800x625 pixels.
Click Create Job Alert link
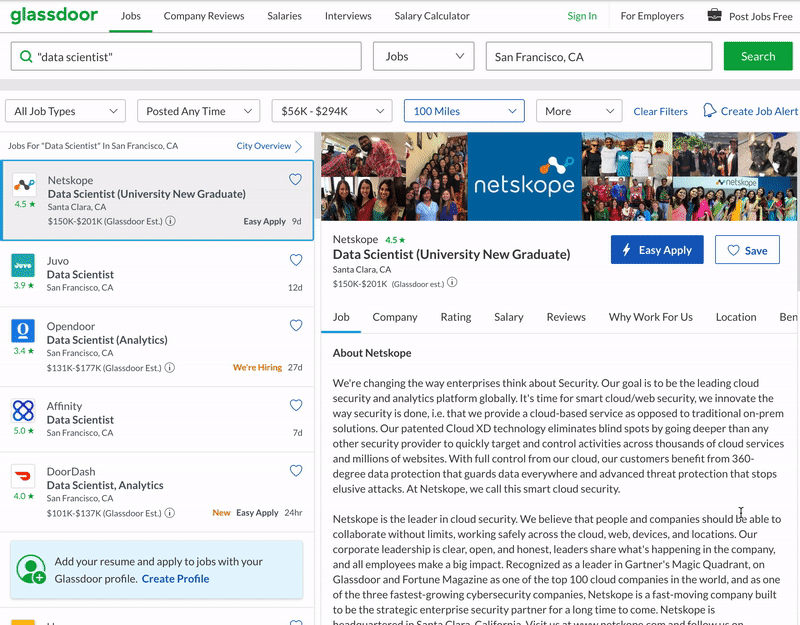point(759,111)
